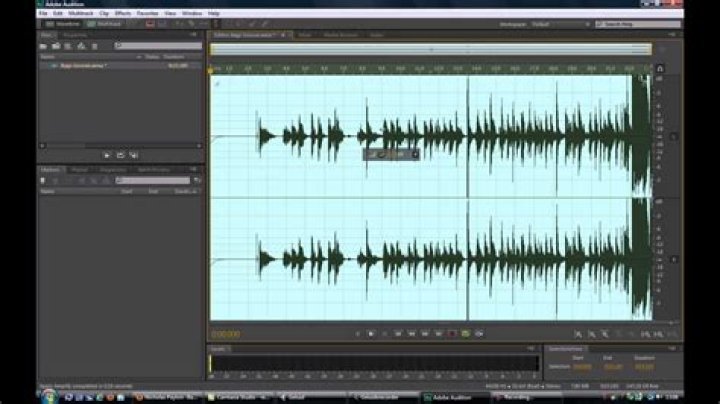Click the add cue marker icon
720x404 pixels.
coord(43,181)
